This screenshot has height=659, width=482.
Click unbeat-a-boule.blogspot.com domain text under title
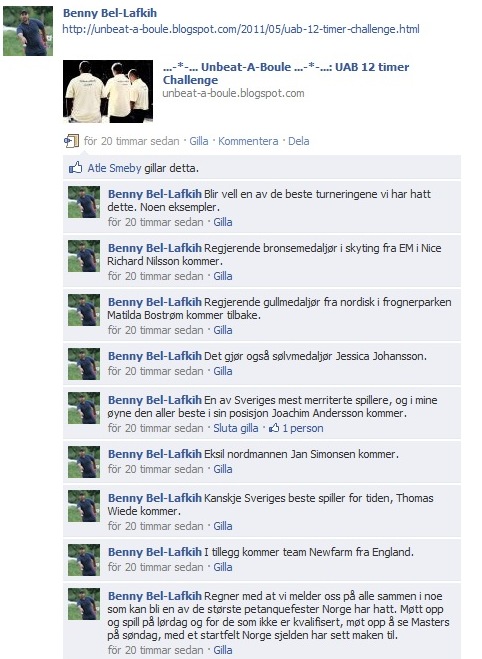coord(233,93)
